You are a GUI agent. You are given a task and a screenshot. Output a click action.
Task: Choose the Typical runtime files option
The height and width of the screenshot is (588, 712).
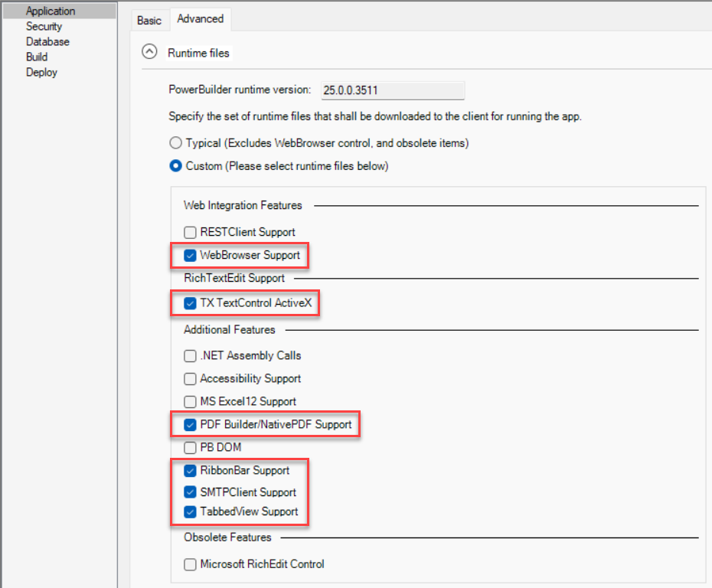176,143
